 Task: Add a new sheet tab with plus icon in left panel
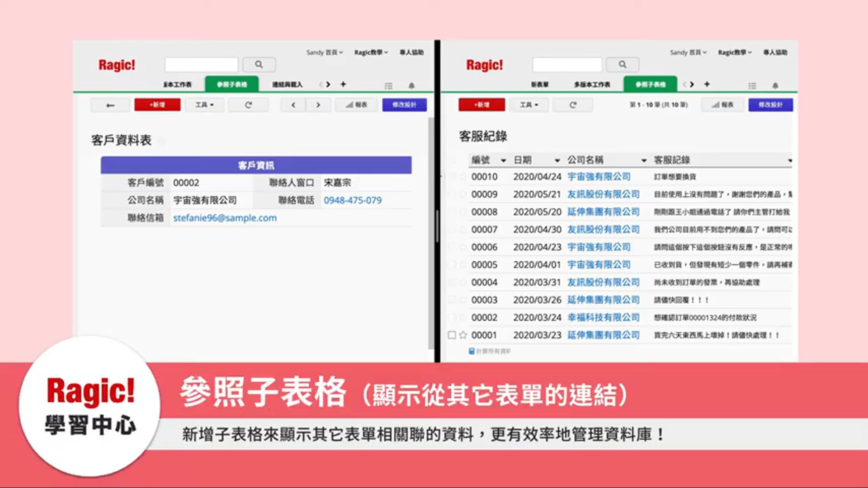coord(343,84)
